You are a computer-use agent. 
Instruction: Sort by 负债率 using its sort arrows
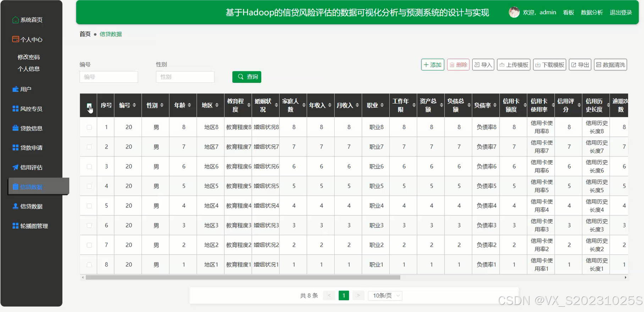495,105
